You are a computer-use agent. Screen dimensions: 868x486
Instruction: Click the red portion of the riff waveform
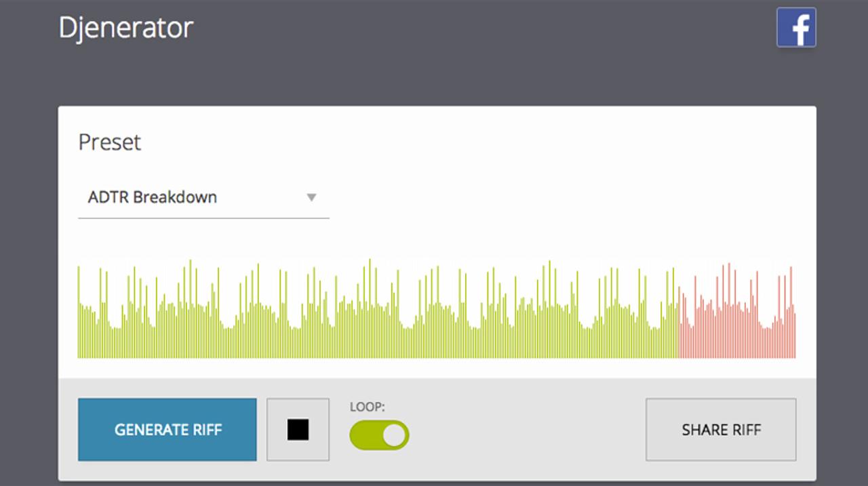click(737, 310)
